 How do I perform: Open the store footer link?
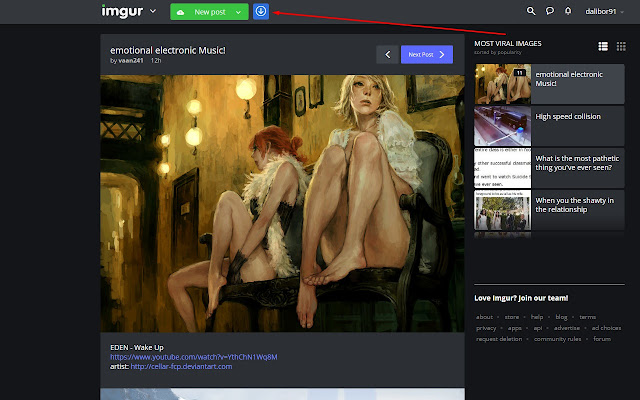511,317
